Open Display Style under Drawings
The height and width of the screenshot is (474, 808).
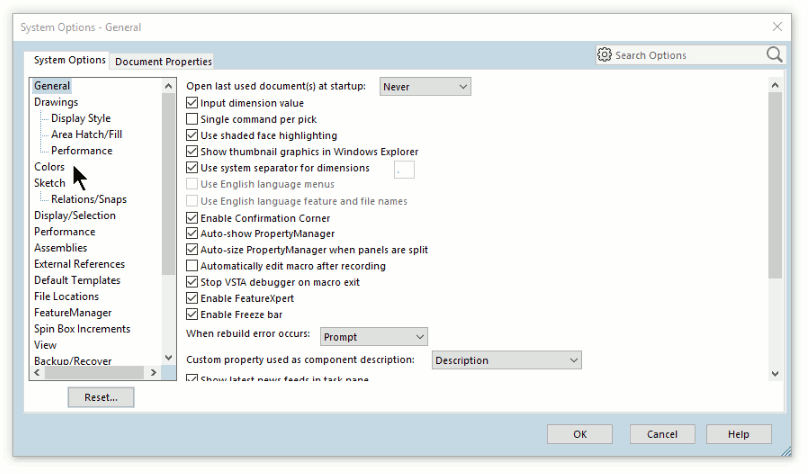(81, 118)
